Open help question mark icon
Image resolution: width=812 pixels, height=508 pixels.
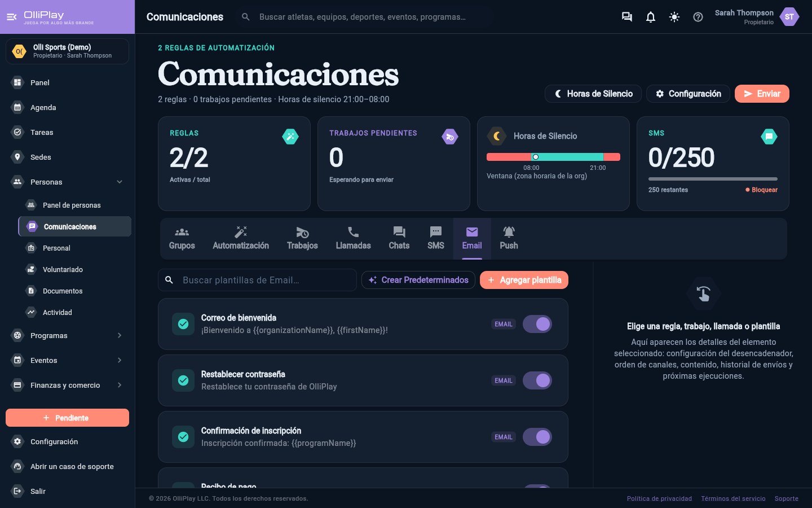(x=698, y=17)
